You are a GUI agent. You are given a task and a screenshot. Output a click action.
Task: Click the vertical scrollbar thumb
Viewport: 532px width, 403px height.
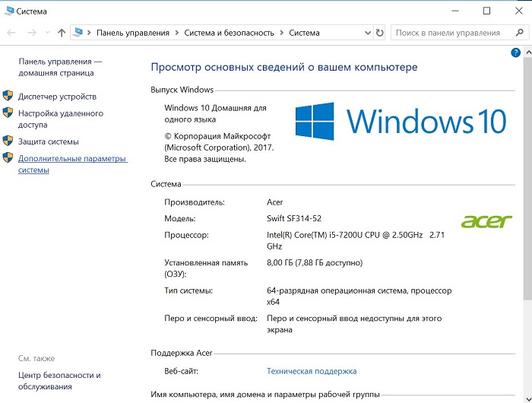tap(528, 179)
